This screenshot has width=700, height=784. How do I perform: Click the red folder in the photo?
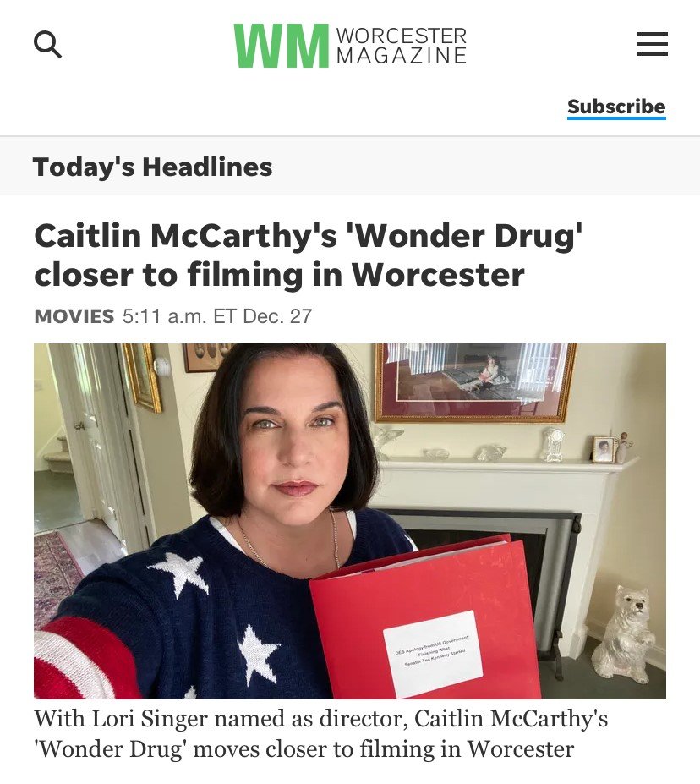pyautogui.click(x=424, y=620)
